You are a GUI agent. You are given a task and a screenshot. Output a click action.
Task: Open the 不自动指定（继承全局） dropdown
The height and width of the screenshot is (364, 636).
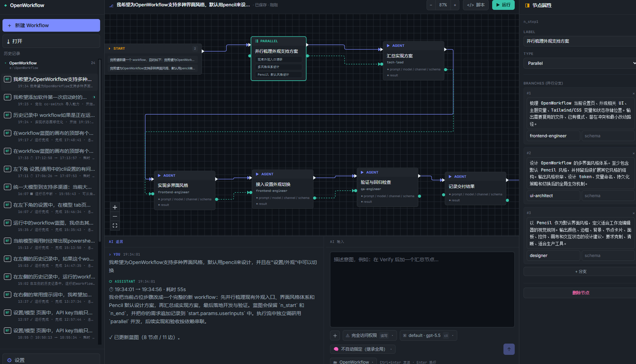pyautogui.click(x=363, y=349)
